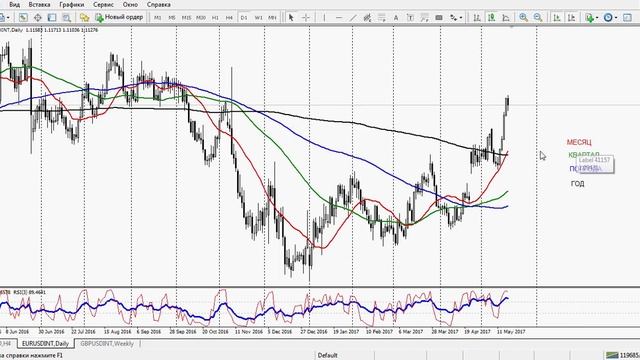Set timeframe to M30
Image resolution: width=640 pixels, height=360 pixels.
[201, 18]
